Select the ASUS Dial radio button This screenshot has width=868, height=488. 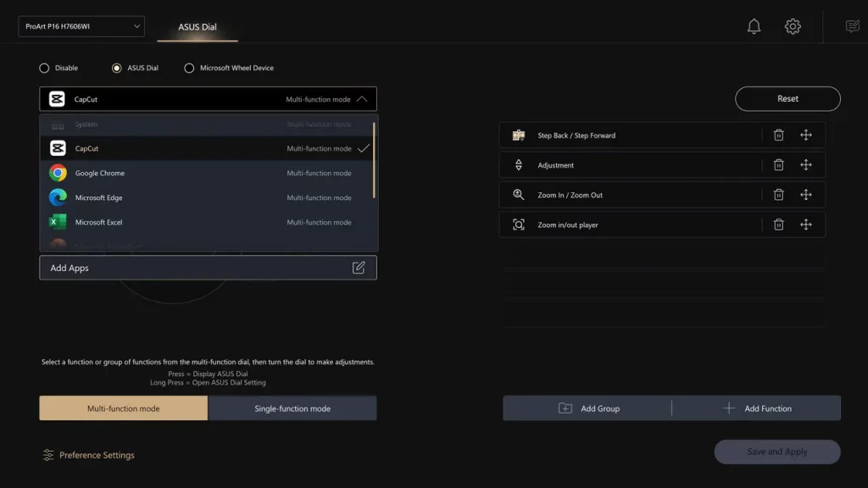point(117,68)
